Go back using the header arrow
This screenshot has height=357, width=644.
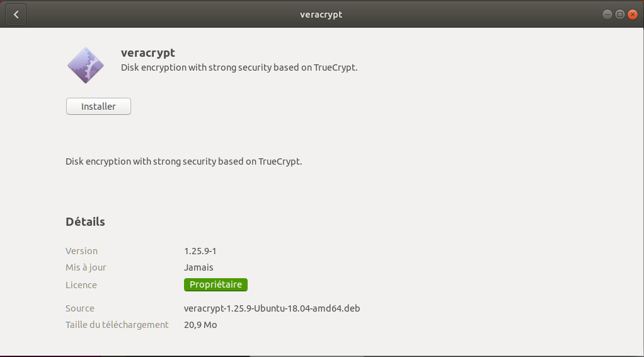click(16, 15)
